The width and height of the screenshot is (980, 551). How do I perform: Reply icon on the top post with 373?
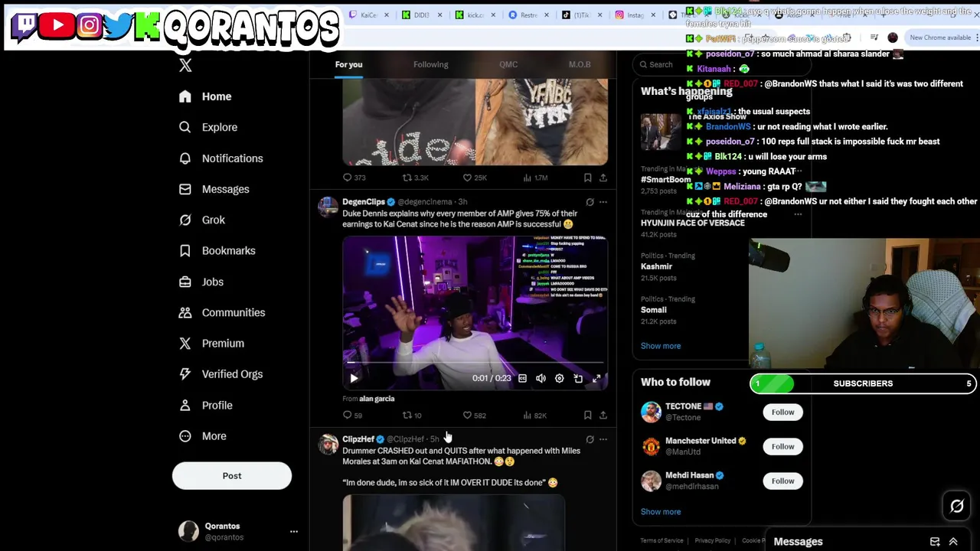coord(348,178)
